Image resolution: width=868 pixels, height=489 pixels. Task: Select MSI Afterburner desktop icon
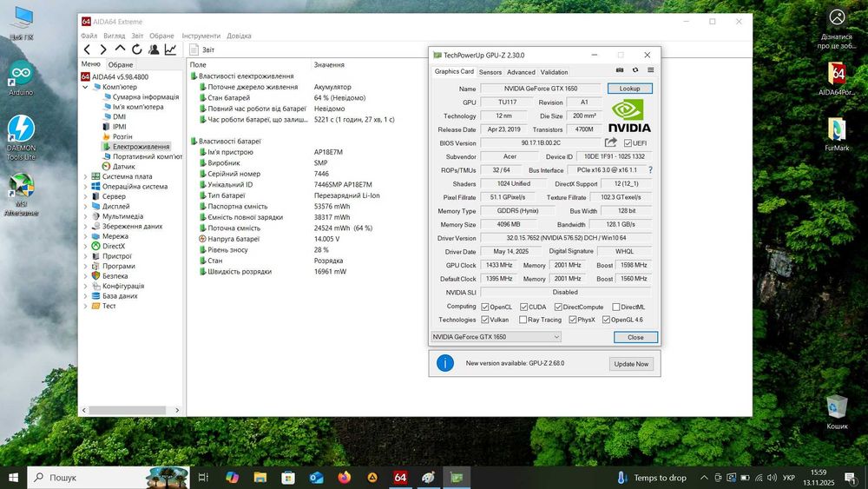tap(21, 195)
